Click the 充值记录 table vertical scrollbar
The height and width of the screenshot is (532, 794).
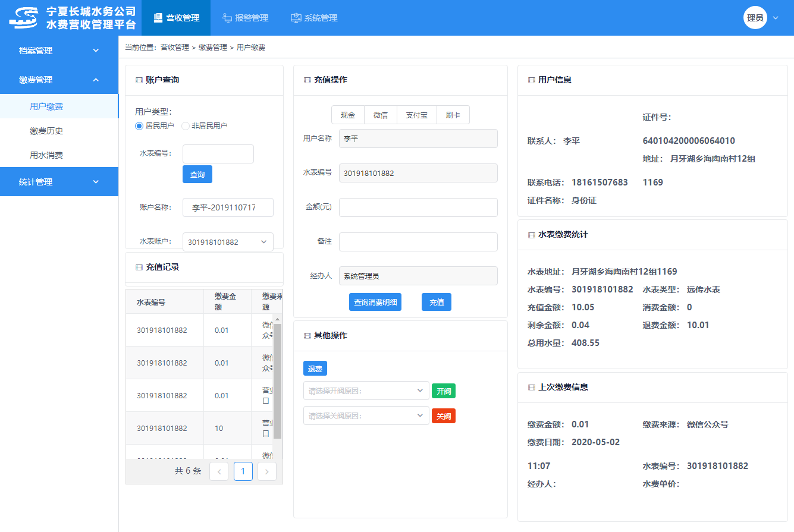tap(277, 380)
